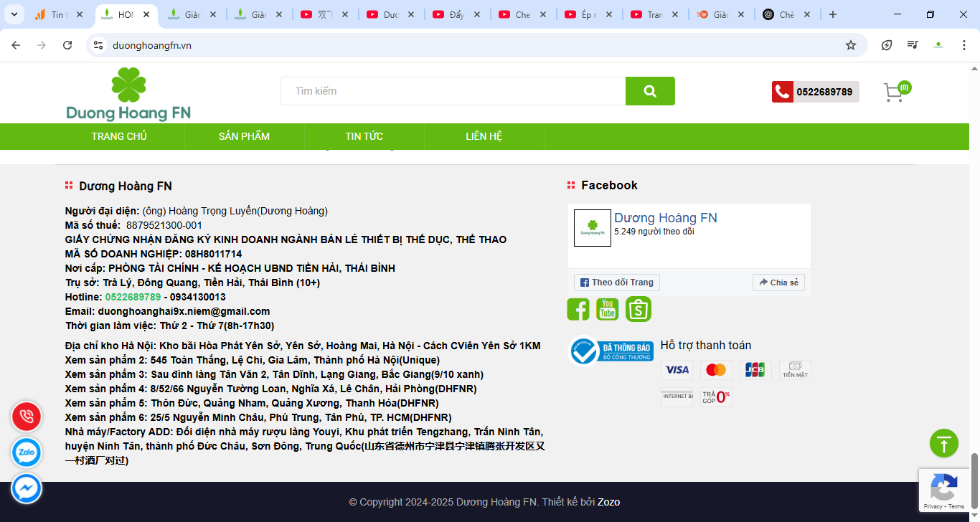This screenshot has height=522, width=980.
Task: Open the Dương Hoàng FN Facebook page link
Action: [x=666, y=218]
